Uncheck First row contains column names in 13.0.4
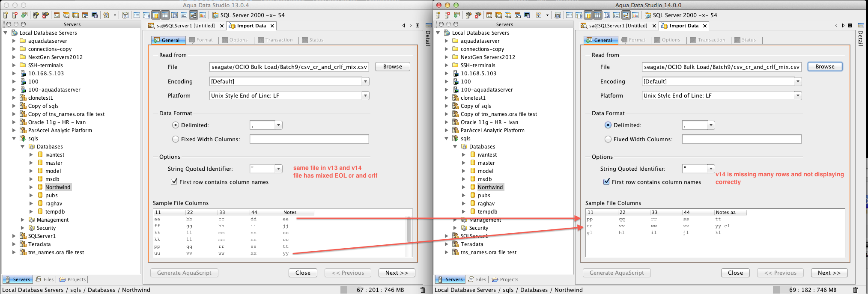 (x=174, y=181)
